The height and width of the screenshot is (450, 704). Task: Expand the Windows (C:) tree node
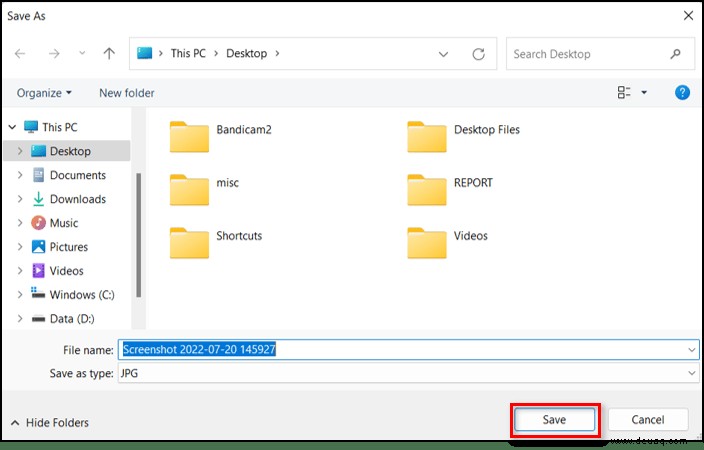(x=20, y=295)
